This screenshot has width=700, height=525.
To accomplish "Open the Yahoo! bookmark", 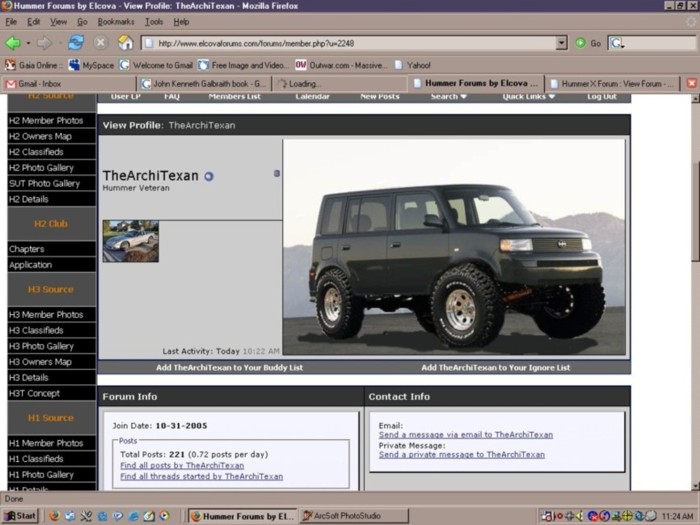I will pos(412,65).
